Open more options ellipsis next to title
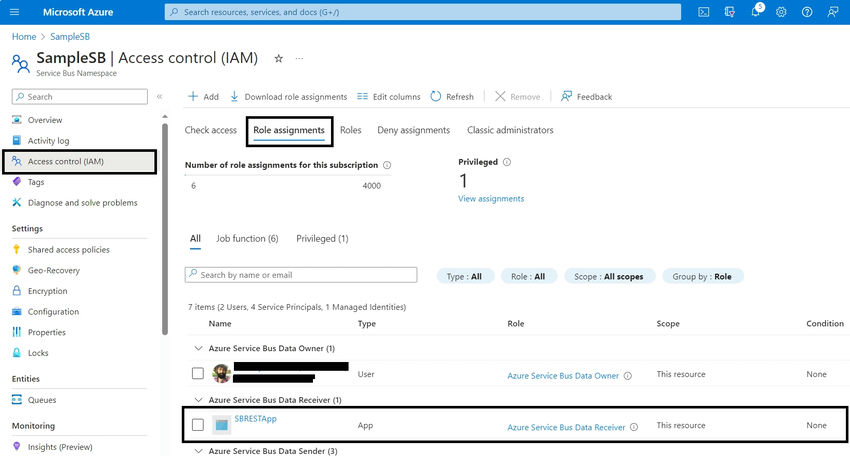The width and height of the screenshot is (850, 456). tap(299, 58)
